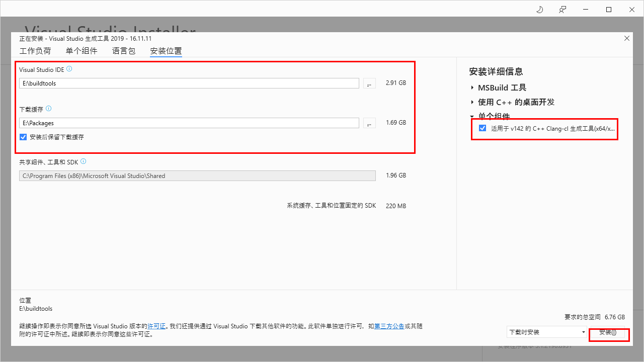Open the 第三方公告 link
Viewport: 644px width, 362px height.
(x=389, y=326)
